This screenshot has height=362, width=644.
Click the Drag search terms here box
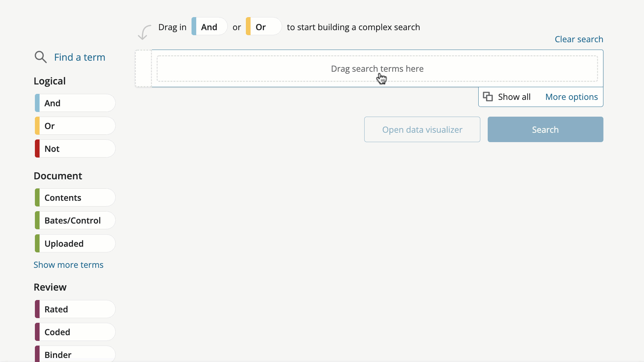click(x=377, y=69)
